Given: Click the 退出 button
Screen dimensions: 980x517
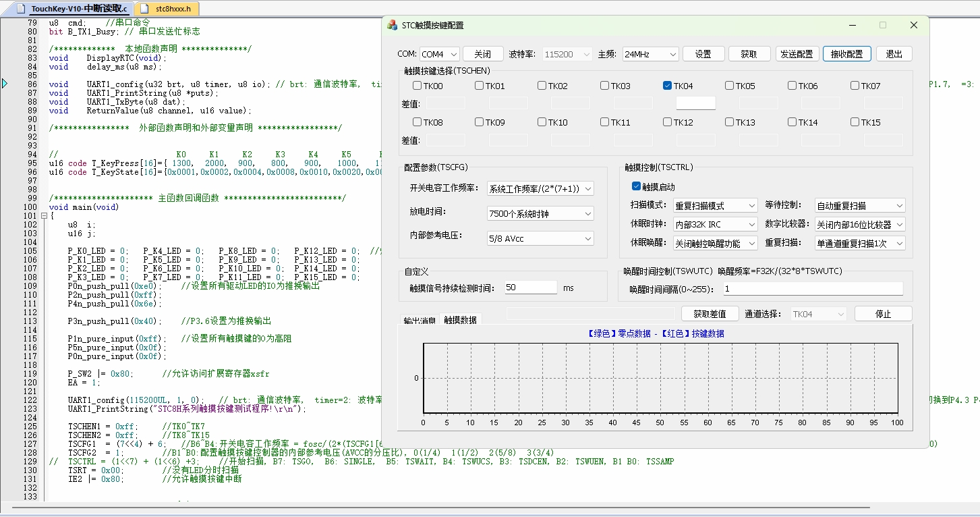Looking at the screenshot, I should pyautogui.click(x=894, y=54).
